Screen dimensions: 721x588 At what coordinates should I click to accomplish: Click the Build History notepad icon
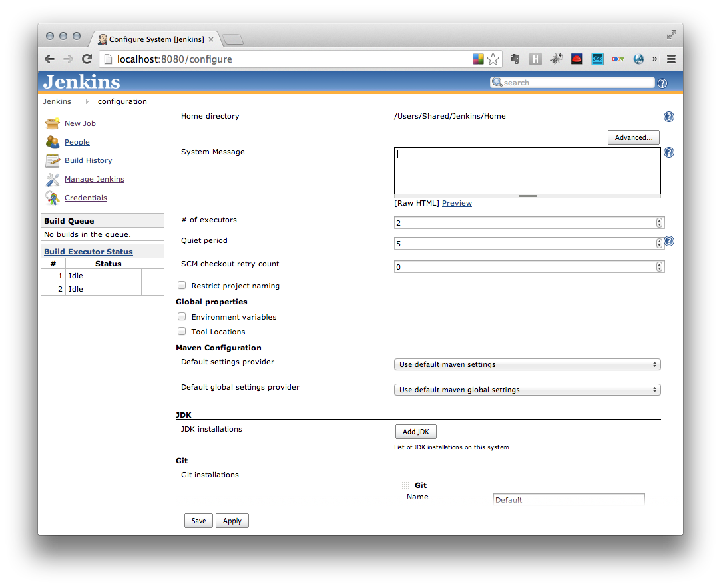(x=52, y=160)
